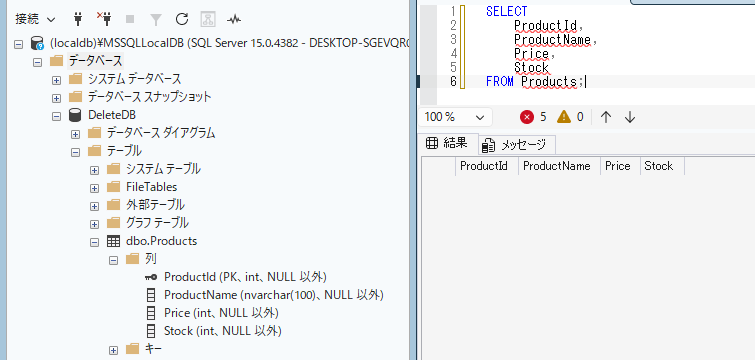755x360 pixels.
Task: Click the Stock column header in results
Action: (663, 166)
